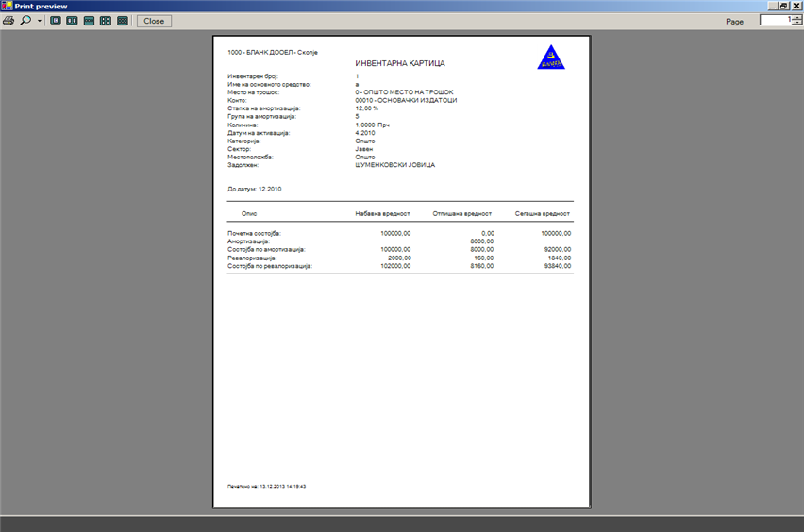Decrease page number with down arrow

(796, 24)
